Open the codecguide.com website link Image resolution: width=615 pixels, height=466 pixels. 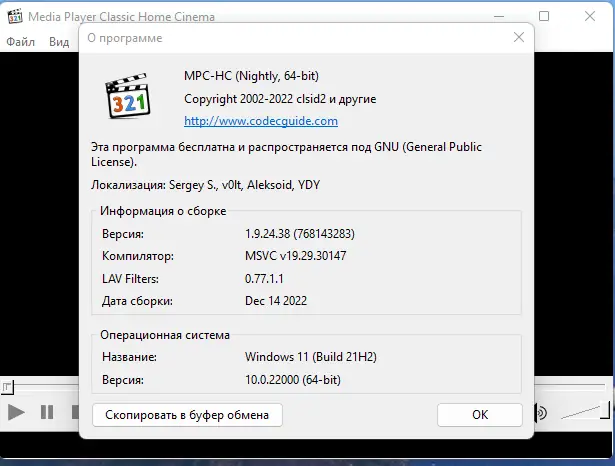261,121
